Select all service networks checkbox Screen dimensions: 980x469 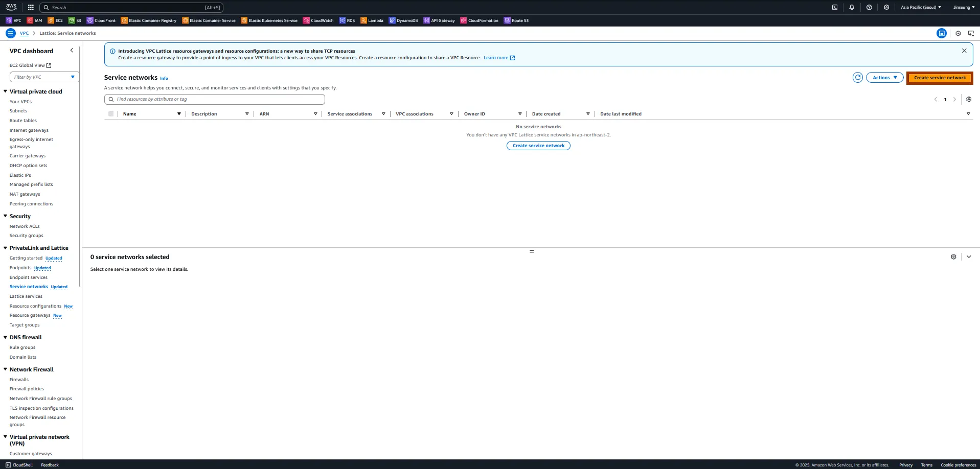pyautogui.click(x=111, y=113)
